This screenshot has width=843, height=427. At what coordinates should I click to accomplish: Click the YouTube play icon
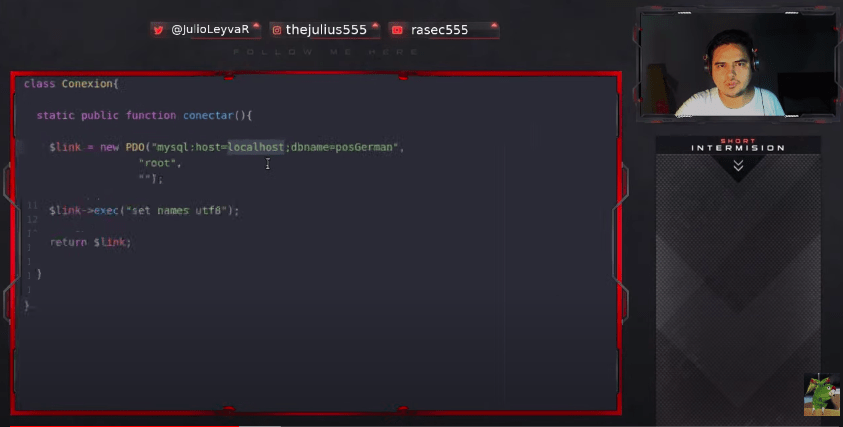[397, 30]
